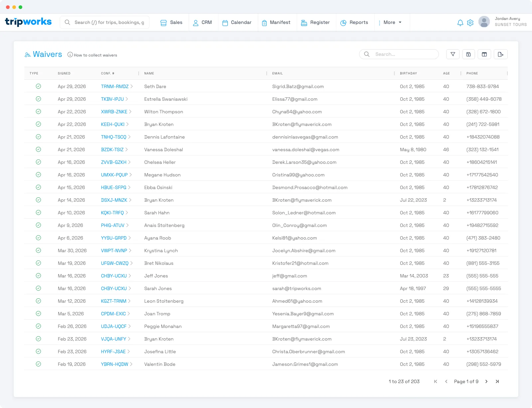The height and width of the screenshot is (408, 532).
Task: Click the email Kelsi81@yahoo.com
Action: (295, 238)
